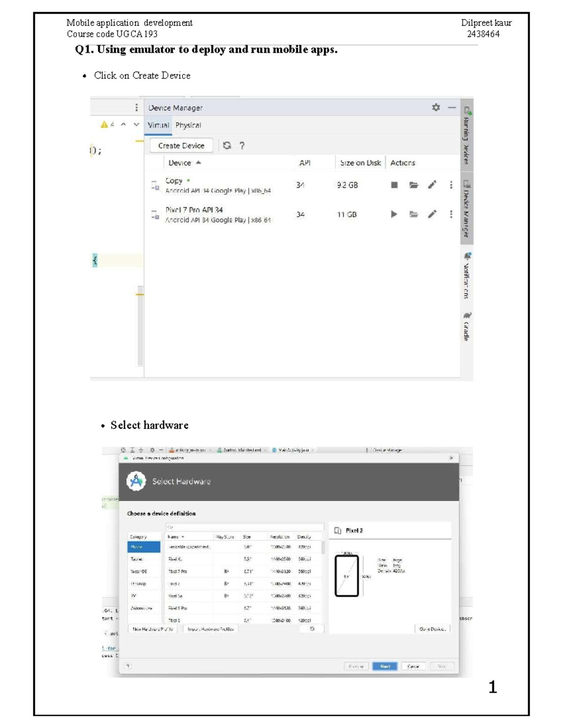Screen dimensions: 563x728
Task: Open the Running Devices side tab
Action: pyautogui.click(x=467, y=136)
